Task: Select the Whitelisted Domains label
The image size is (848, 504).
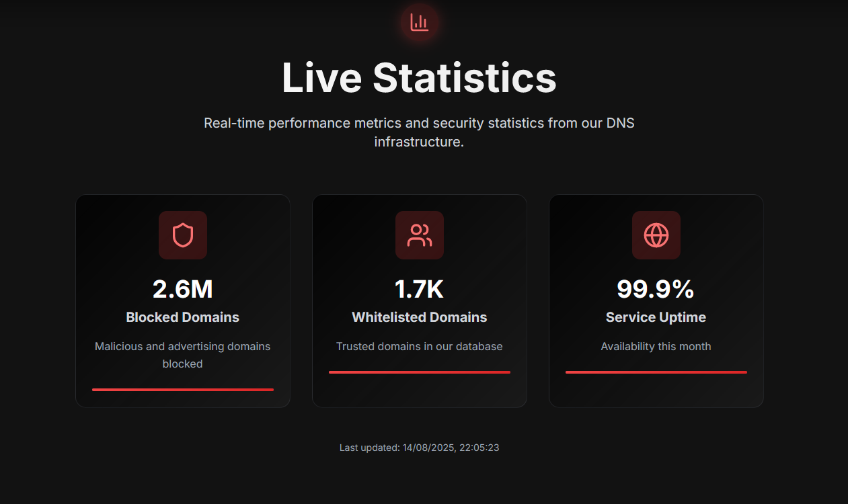Action: 420,317
